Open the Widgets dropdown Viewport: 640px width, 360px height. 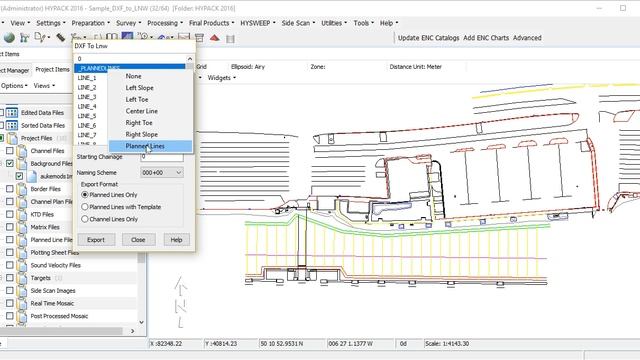[222, 78]
